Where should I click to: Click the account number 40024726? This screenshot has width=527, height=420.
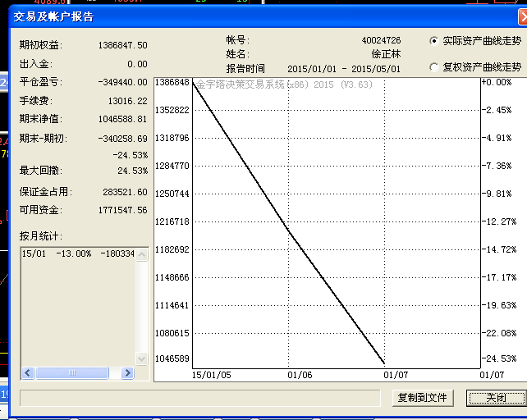pos(381,40)
